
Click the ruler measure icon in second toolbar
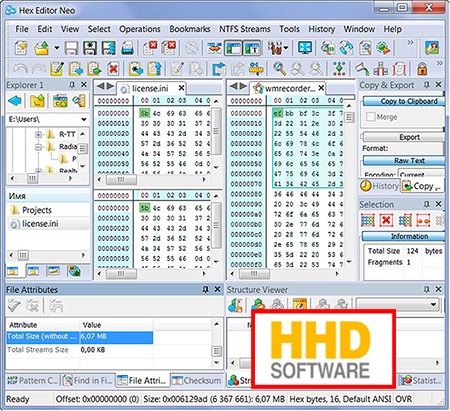[x=256, y=69]
